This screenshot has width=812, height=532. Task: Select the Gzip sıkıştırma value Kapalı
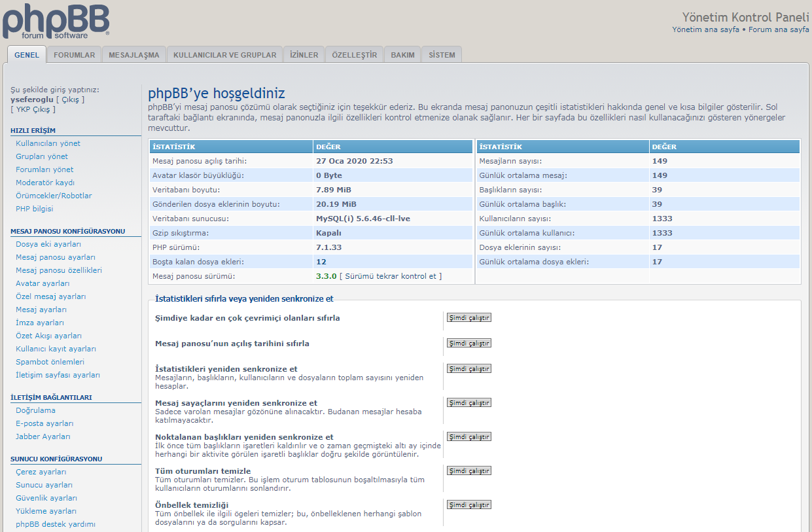(x=329, y=233)
